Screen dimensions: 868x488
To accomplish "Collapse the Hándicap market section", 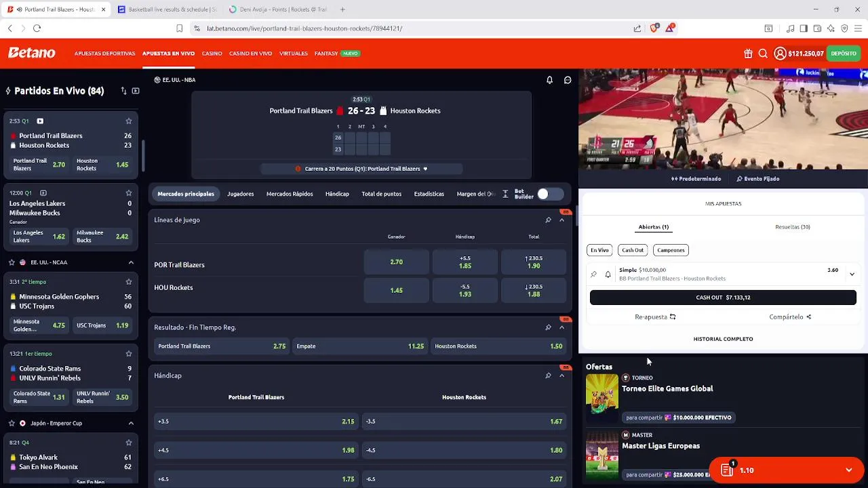I will pos(561,375).
